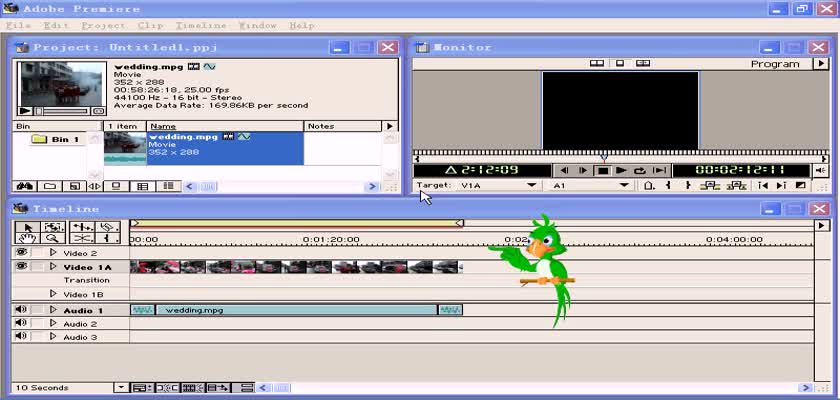The width and height of the screenshot is (840, 400).
Task: Click the Play button in Monitor
Action: pos(621,171)
